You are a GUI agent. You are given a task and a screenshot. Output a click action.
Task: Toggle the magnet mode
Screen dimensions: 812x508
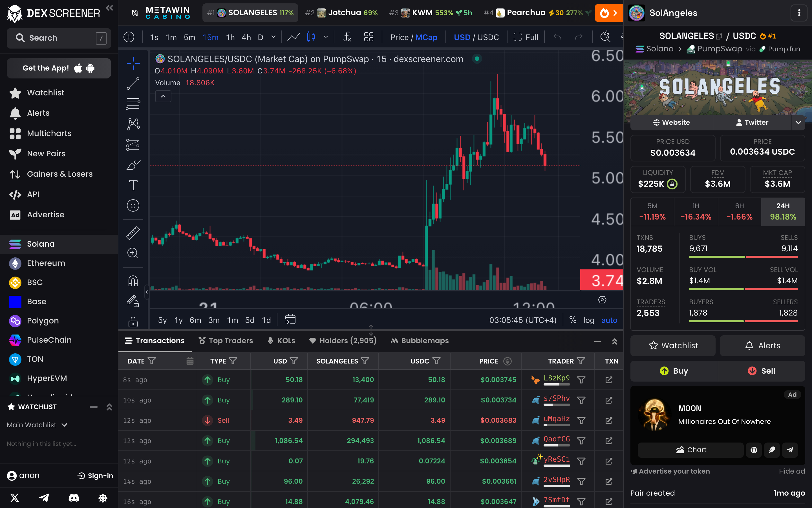click(133, 281)
